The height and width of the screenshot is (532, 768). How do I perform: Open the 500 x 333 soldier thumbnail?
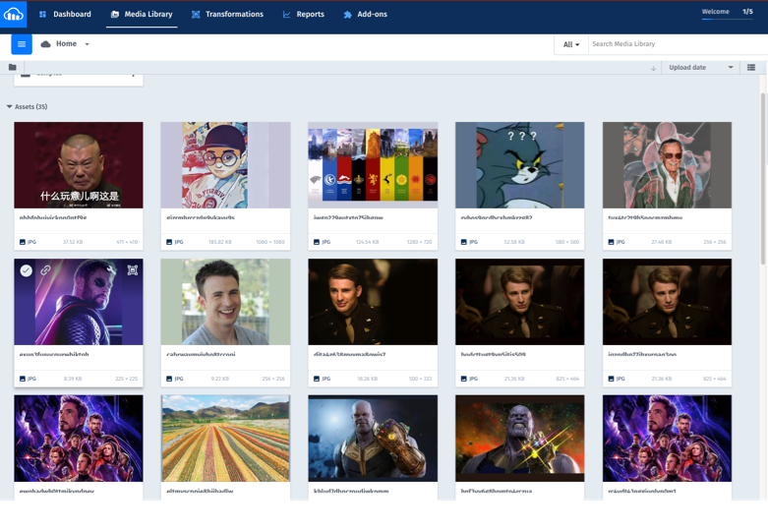373,302
